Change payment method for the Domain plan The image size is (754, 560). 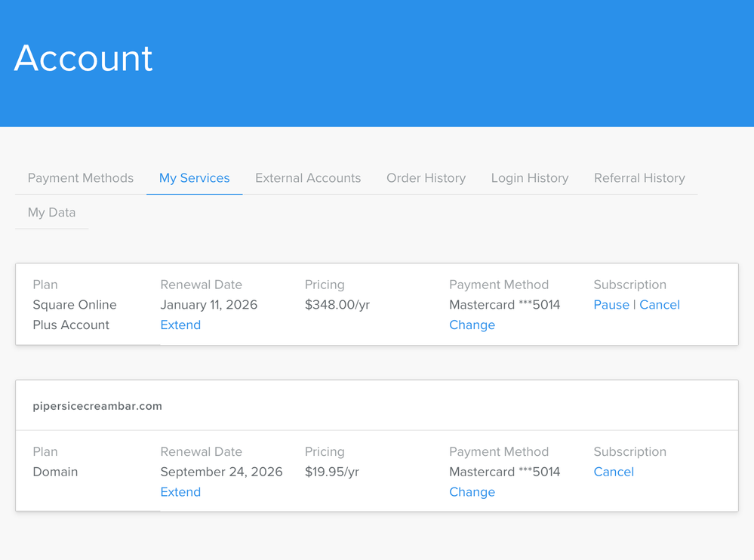tap(472, 491)
